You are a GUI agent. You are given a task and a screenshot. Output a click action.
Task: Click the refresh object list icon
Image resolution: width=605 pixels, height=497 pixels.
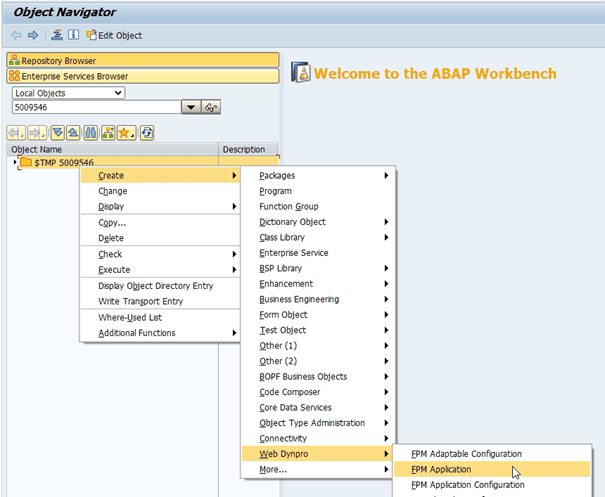point(147,133)
